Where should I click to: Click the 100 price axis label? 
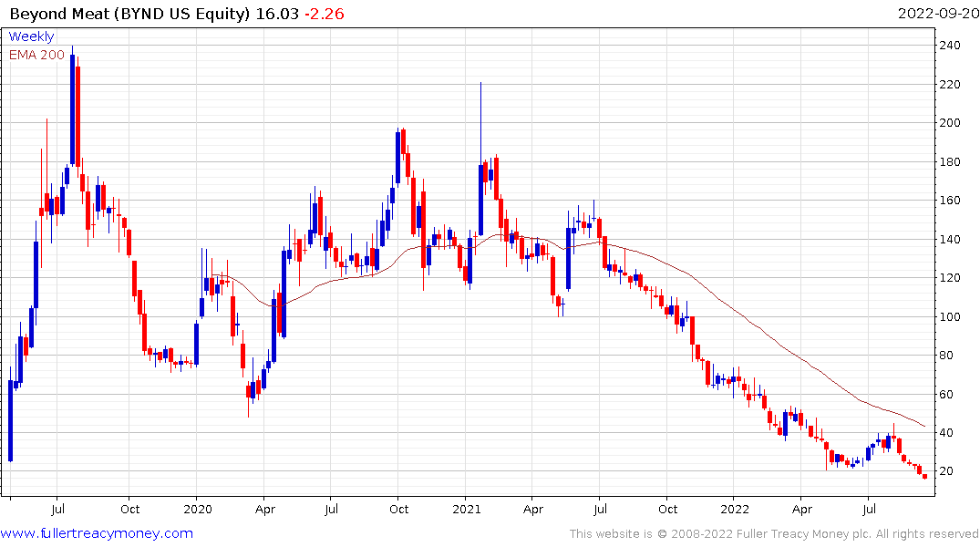pyautogui.click(x=950, y=317)
